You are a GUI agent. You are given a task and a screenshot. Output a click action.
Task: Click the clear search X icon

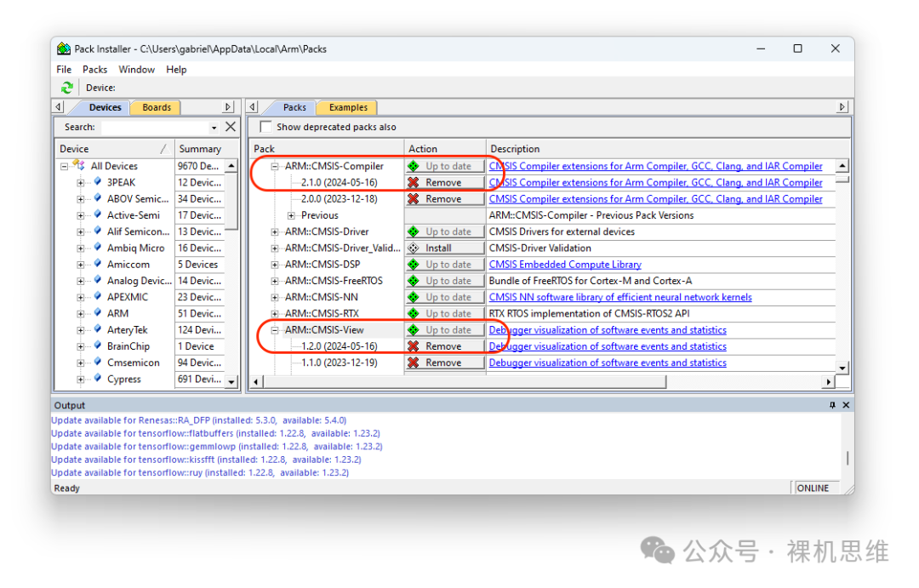click(230, 128)
